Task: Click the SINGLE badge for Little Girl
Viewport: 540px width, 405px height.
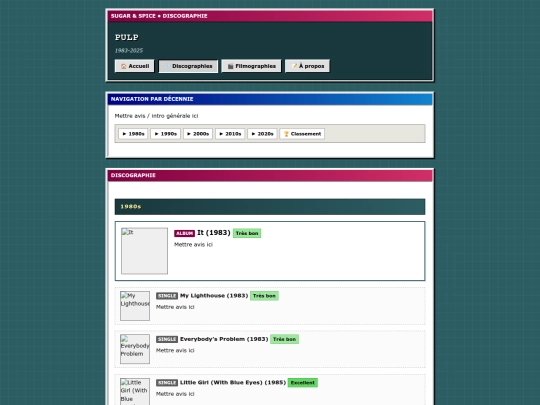Action: [167, 383]
